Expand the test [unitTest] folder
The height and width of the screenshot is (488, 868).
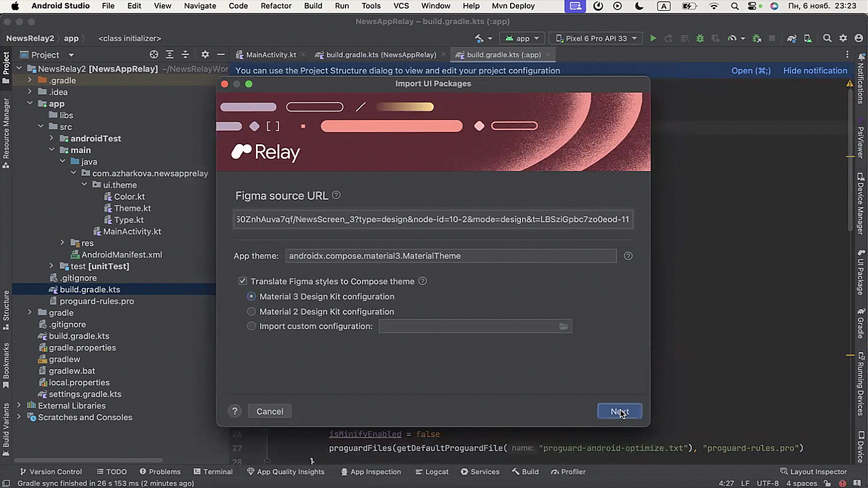[52, 266]
